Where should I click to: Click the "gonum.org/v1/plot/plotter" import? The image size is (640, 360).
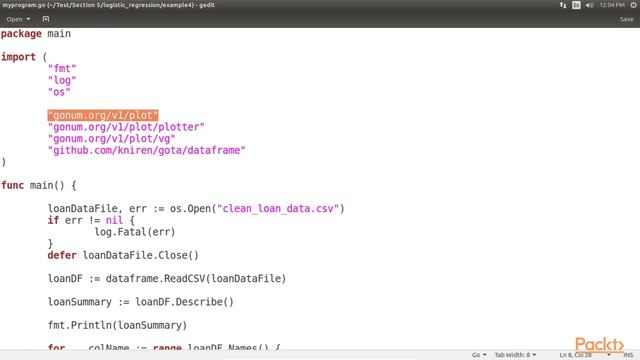126,127
